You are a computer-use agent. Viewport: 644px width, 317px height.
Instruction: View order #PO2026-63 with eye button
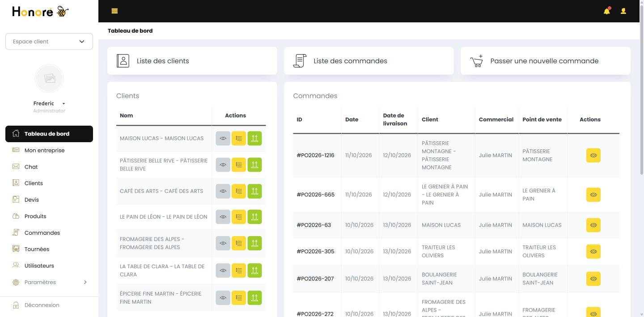coord(593,225)
